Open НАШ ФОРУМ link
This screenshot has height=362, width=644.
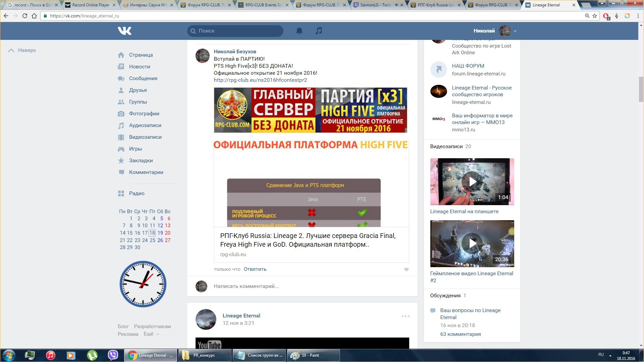[x=468, y=66]
